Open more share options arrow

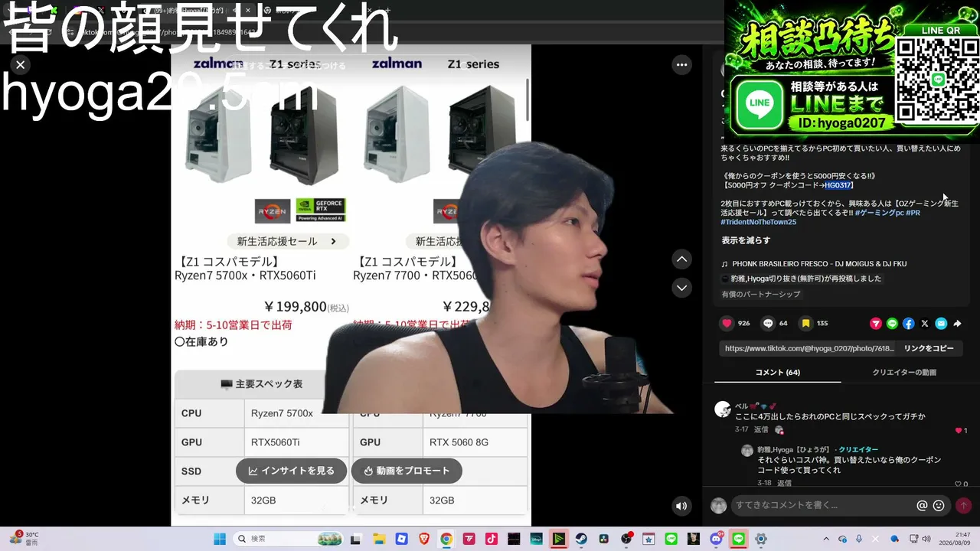point(957,324)
